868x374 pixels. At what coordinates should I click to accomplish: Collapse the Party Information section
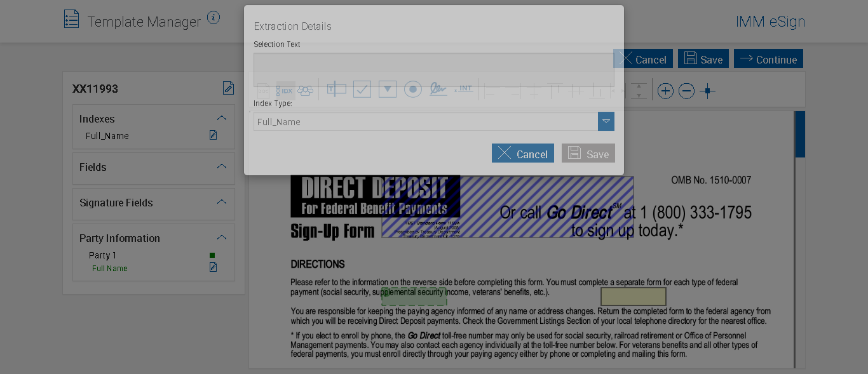pyautogui.click(x=222, y=237)
